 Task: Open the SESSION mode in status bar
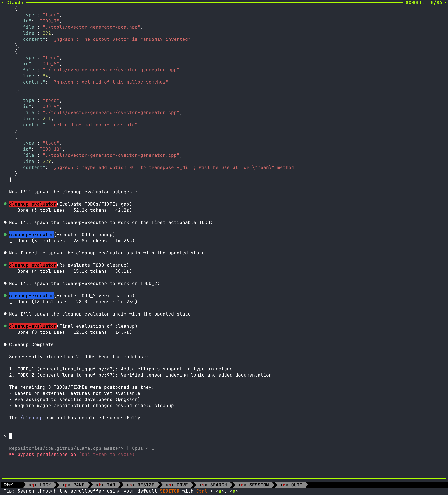253,485
